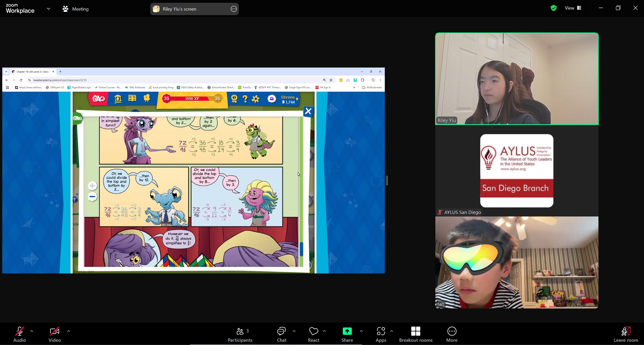Click the browser page zoom magnifier icon
Image resolution: width=644 pixels, height=345 pixels.
(x=324, y=80)
